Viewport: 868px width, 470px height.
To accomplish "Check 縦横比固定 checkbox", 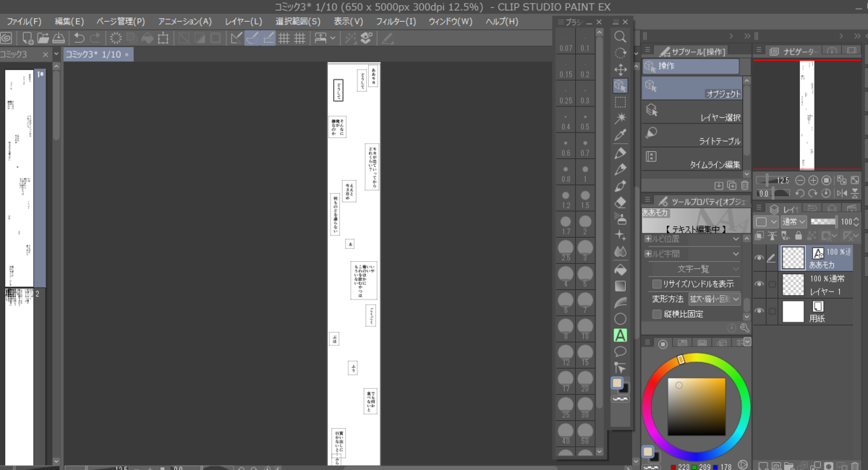I will point(657,314).
